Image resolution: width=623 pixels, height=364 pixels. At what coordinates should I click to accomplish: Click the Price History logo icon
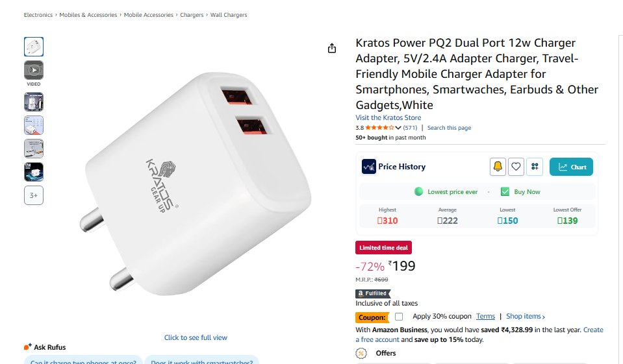369,167
